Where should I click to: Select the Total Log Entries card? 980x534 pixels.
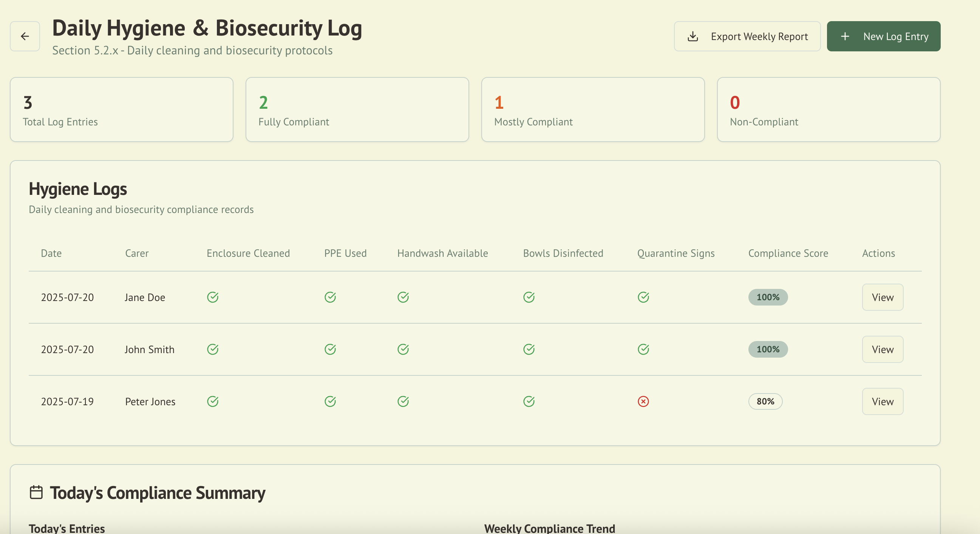pyautogui.click(x=122, y=110)
